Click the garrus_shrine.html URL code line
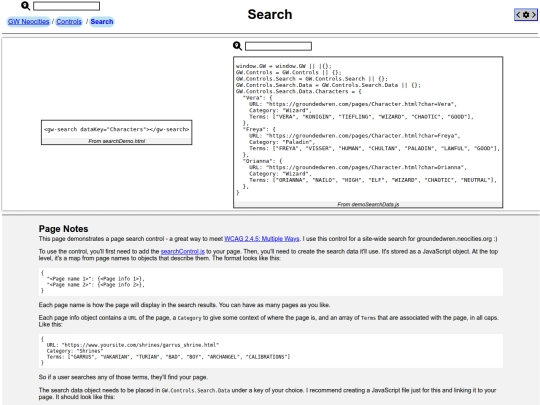Screen dimensions: 540x405 click(x=133, y=345)
